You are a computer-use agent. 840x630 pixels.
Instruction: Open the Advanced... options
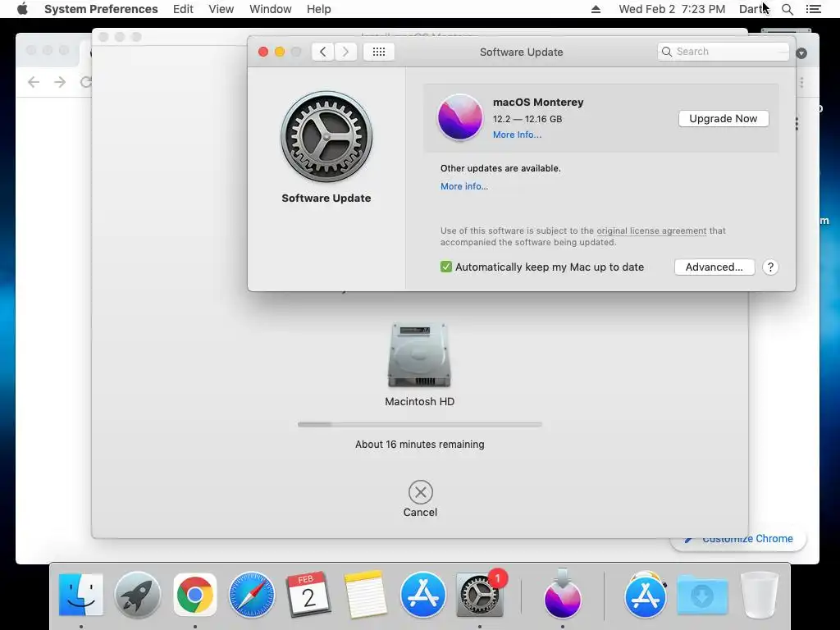[x=714, y=267]
